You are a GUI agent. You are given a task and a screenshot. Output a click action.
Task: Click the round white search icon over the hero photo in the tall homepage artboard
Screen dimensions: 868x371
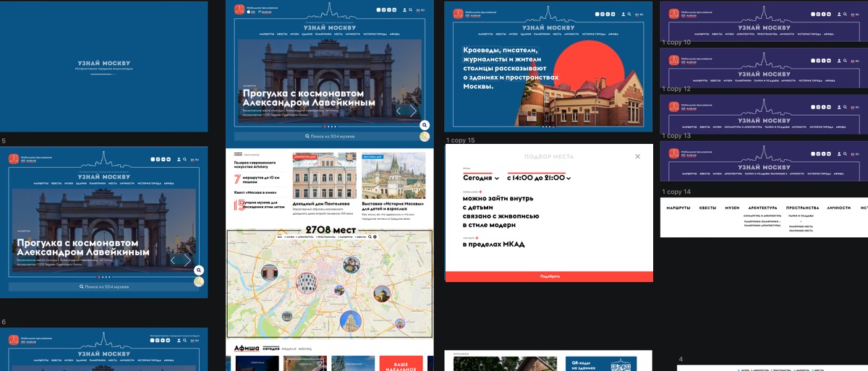pyautogui.click(x=425, y=125)
